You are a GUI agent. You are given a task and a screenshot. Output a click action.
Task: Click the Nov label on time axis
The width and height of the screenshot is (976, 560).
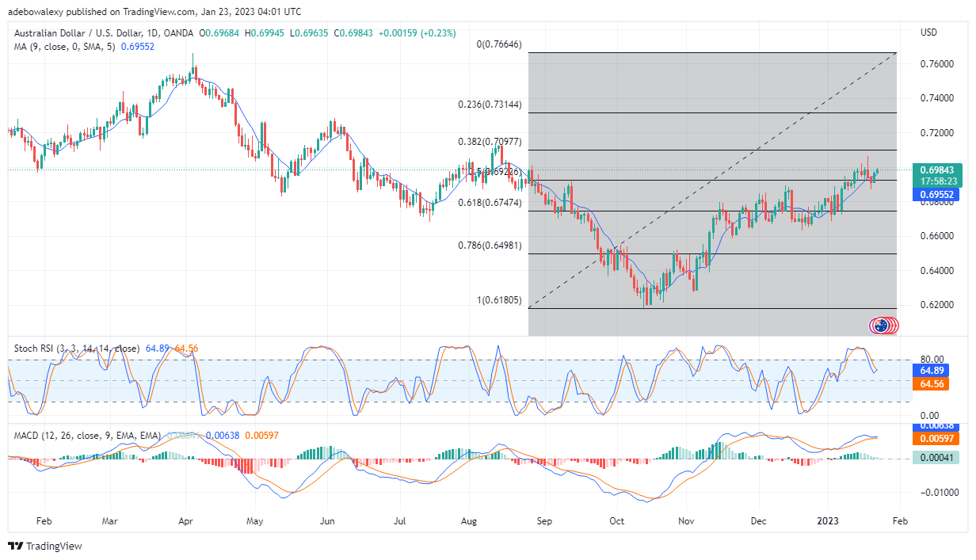pos(687,522)
